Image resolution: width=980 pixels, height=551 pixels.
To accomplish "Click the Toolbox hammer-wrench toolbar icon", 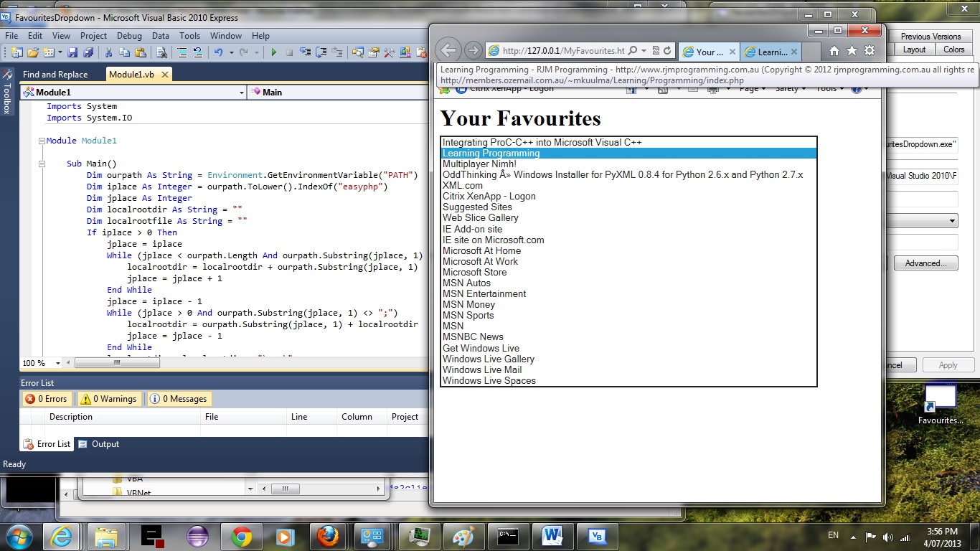I will (389, 52).
